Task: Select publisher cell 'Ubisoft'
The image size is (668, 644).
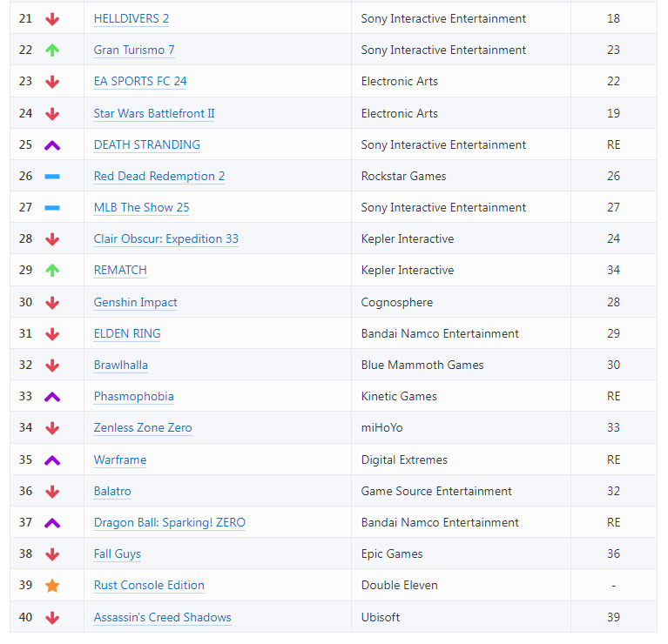Action: pos(461,617)
